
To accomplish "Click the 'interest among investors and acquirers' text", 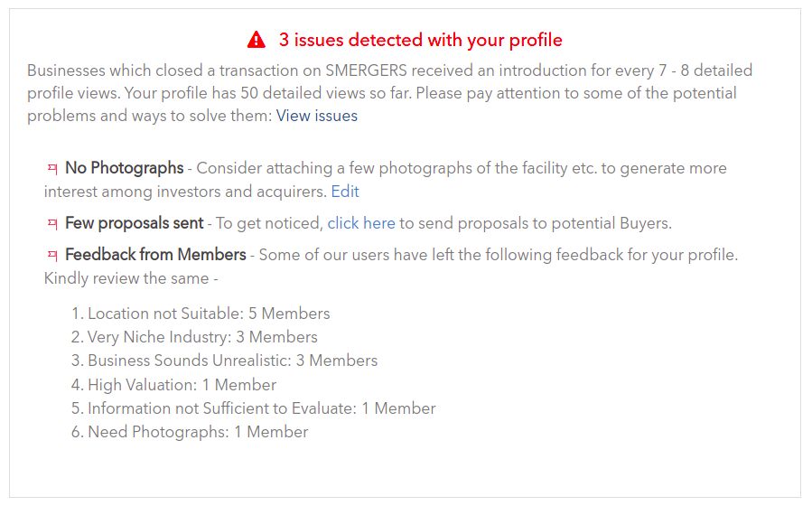I will click(x=185, y=192).
